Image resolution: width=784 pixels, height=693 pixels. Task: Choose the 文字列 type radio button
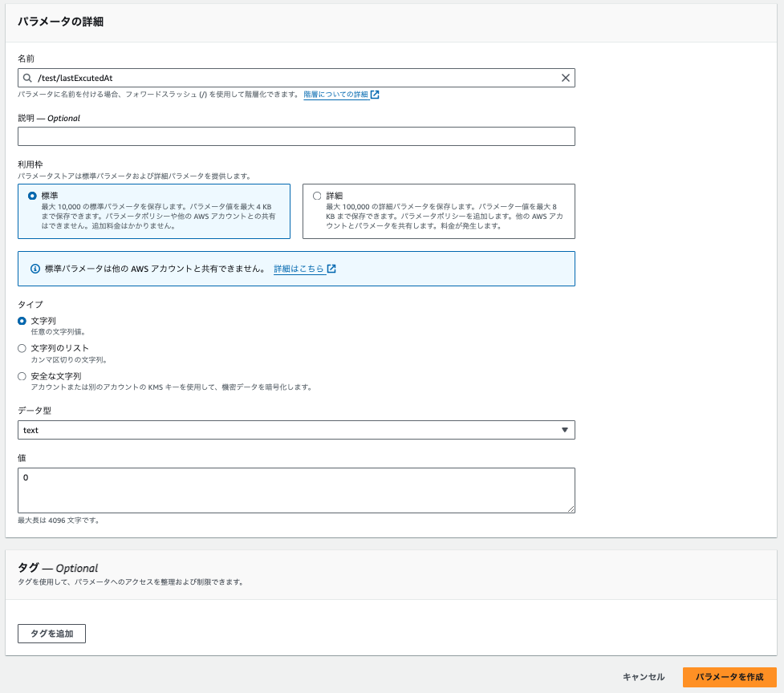[22, 321]
